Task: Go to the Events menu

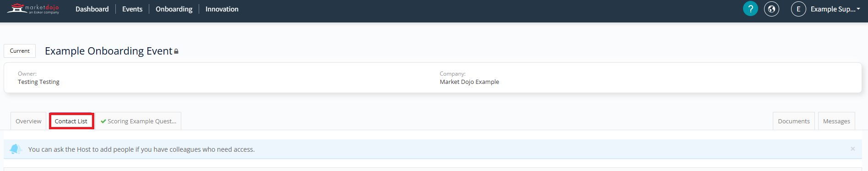Action: (x=132, y=9)
